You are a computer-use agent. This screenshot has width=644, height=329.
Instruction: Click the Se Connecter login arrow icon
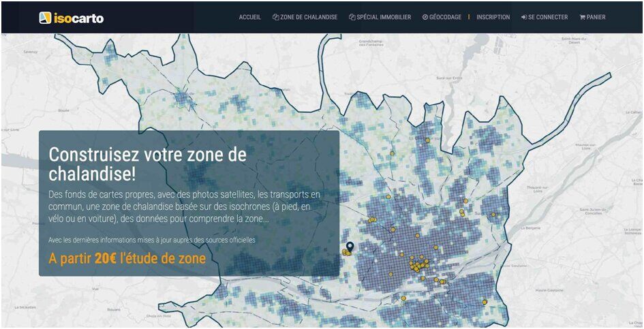tap(524, 18)
